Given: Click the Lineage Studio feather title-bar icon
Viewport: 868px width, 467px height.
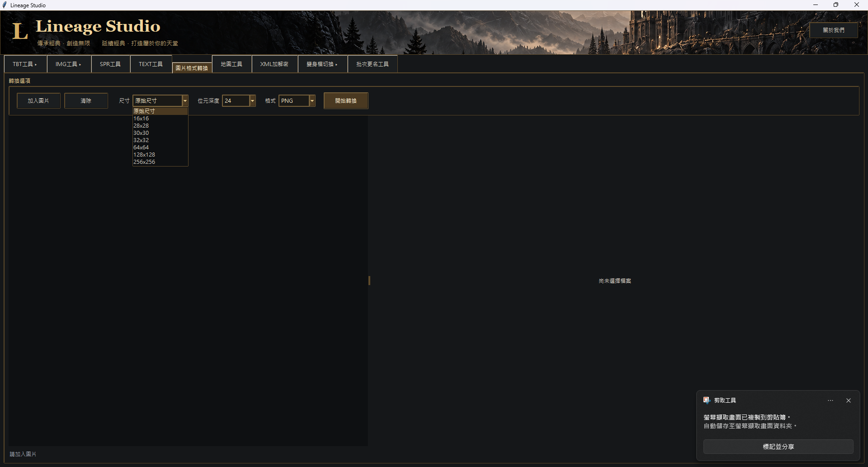Looking at the screenshot, I should (5, 5).
